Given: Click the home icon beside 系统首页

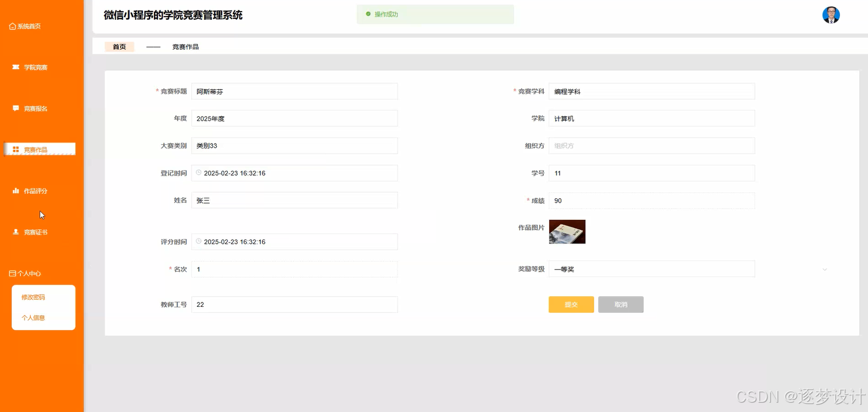Looking at the screenshot, I should pyautogui.click(x=13, y=26).
